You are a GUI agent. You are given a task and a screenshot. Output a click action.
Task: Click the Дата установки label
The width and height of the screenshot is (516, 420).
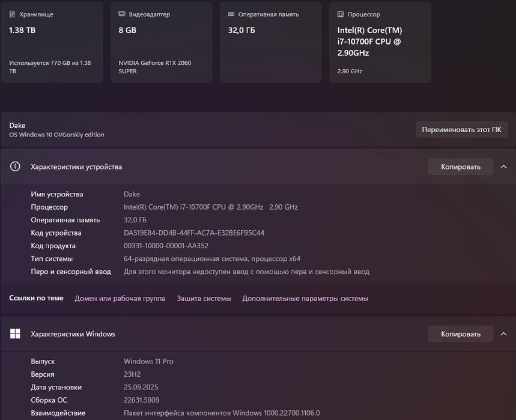(56, 387)
